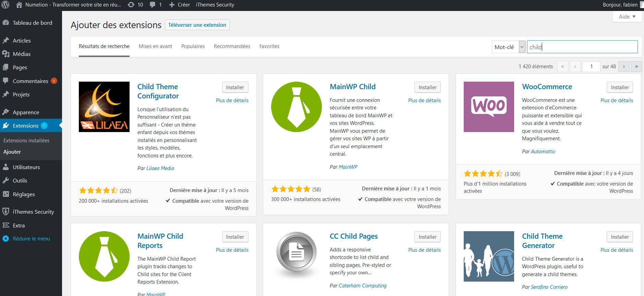644x296 pixels.
Task: Open author link Serafino Corriero
Action: pos(549,287)
